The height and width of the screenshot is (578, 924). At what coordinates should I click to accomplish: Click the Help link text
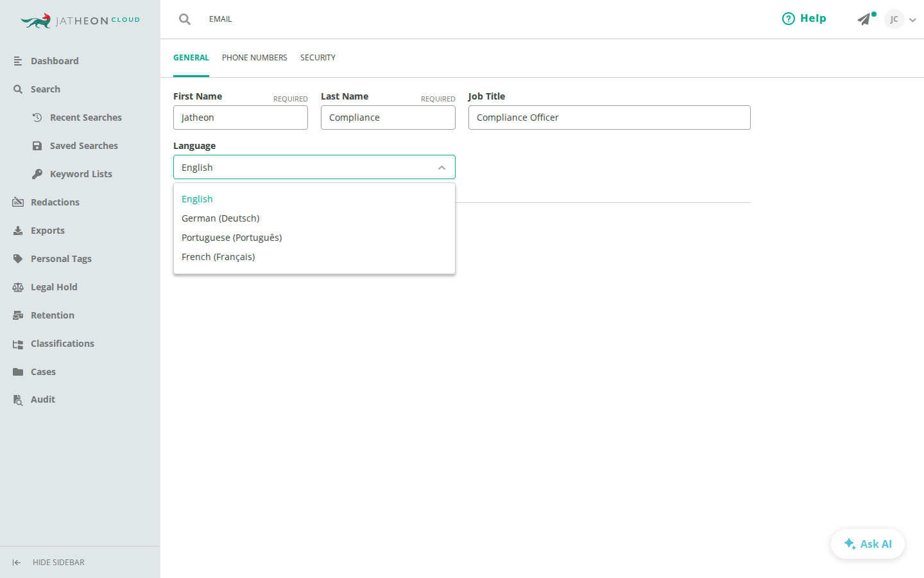point(813,19)
